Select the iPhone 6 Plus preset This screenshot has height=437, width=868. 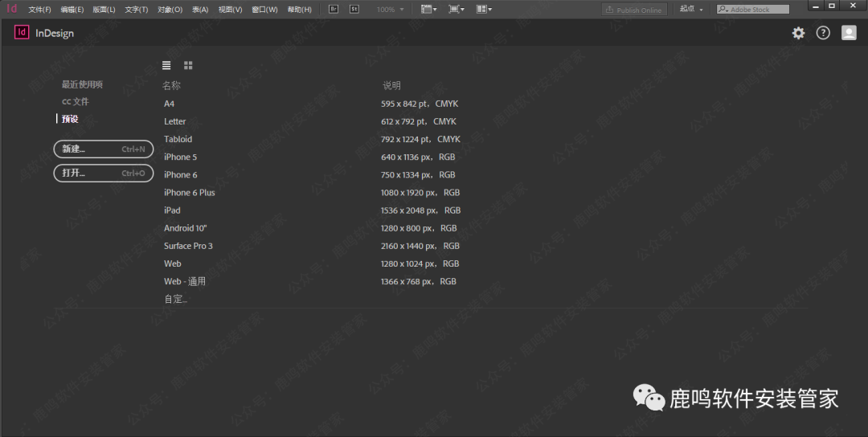coord(190,193)
